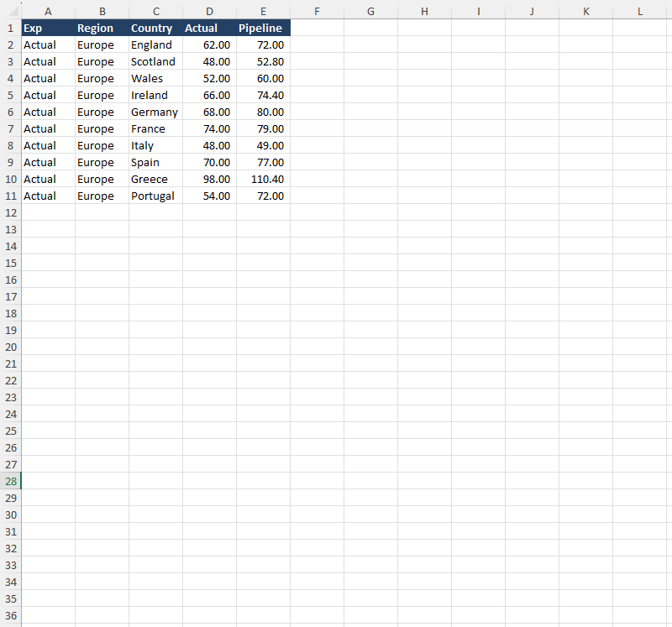This screenshot has width=672, height=627.
Task: Click the Actual cell in column A of Germany row
Action: pyautogui.click(x=49, y=112)
